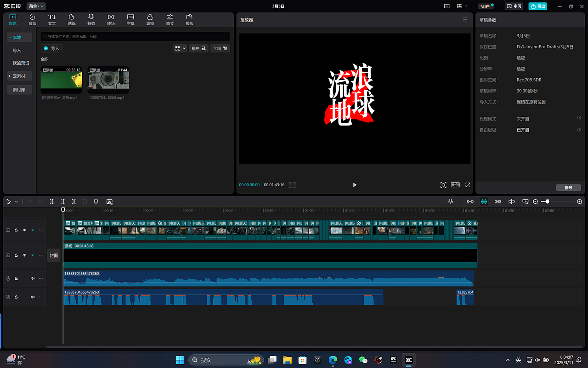Open the 排序 sort dropdown

pos(199,48)
